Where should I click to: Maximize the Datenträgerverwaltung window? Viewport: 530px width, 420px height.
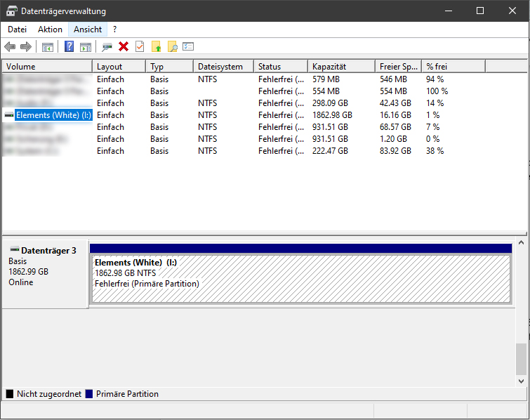click(480, 11)
